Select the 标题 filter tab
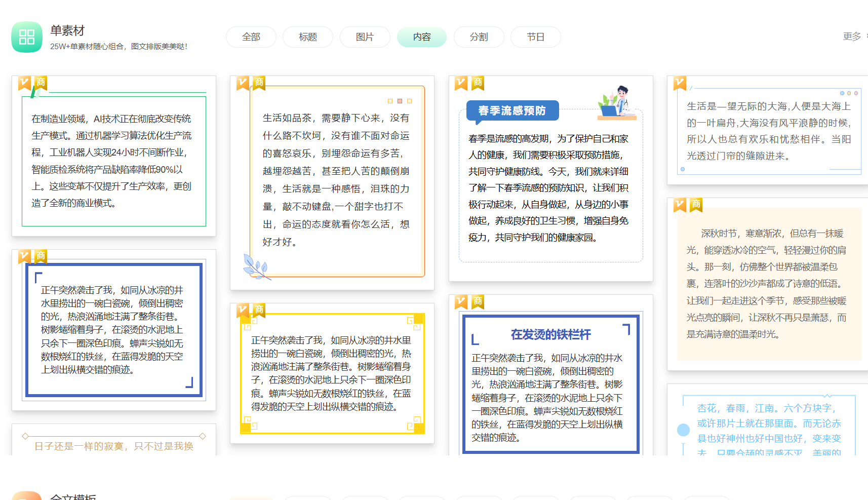868x500 pixels. point(308,37)
